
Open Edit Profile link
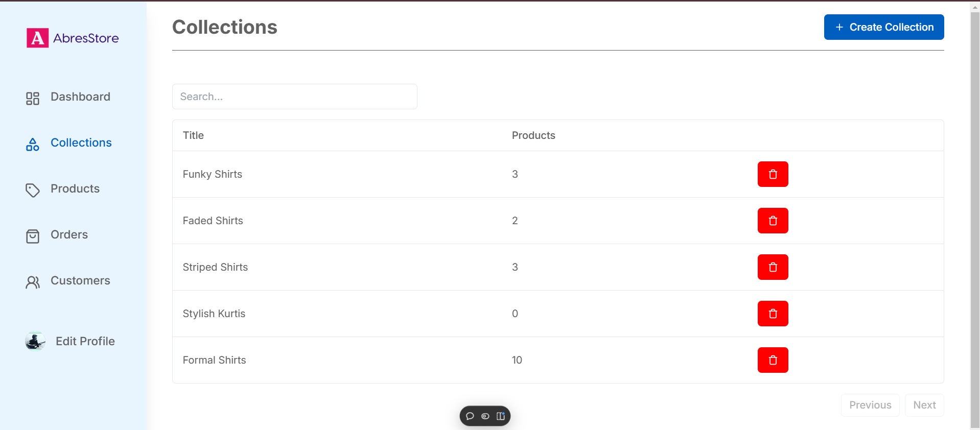(x=85, y=341)
